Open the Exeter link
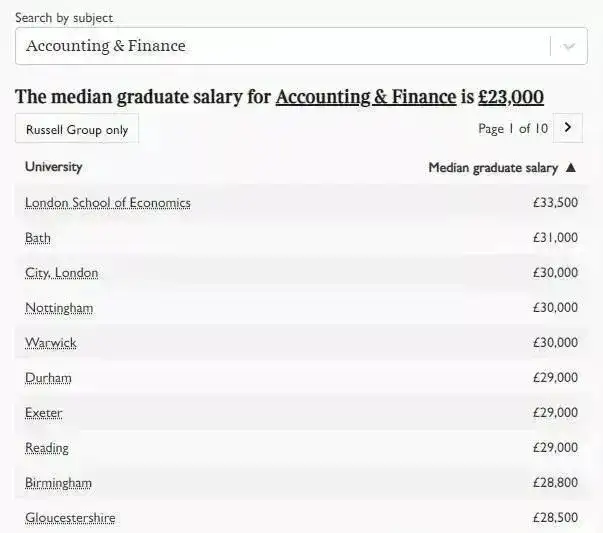 (43, 413)
